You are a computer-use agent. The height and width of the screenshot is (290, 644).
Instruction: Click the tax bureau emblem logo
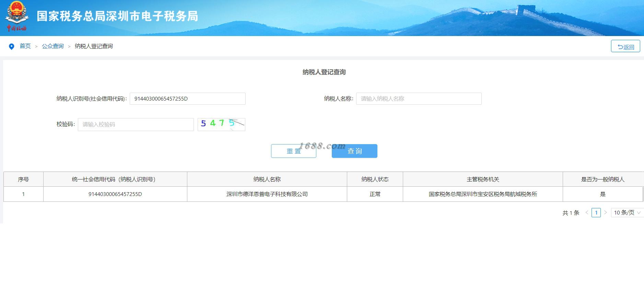pos(16,16)
